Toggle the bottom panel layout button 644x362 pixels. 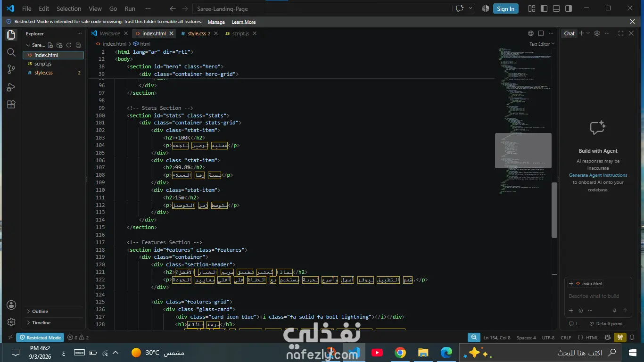[556, 8]
